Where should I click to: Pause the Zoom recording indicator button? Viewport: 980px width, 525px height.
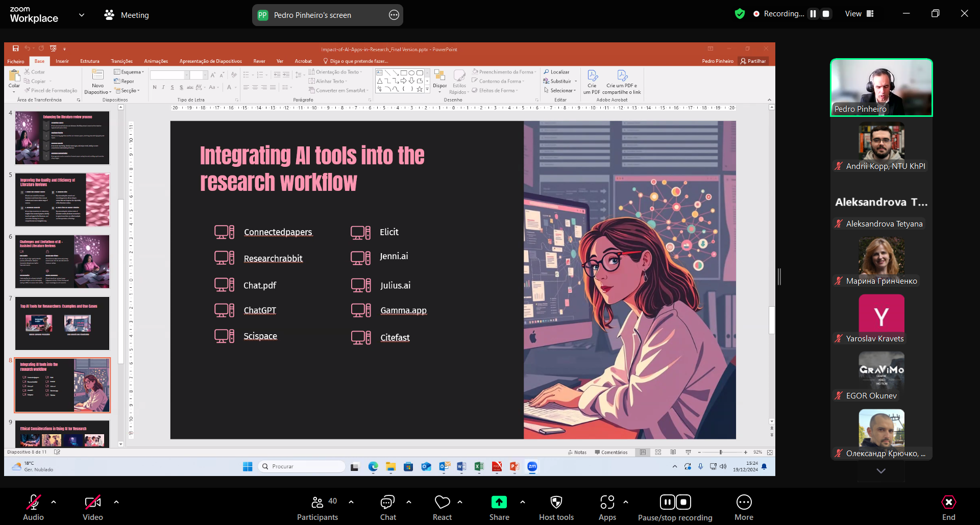[813, 14]
